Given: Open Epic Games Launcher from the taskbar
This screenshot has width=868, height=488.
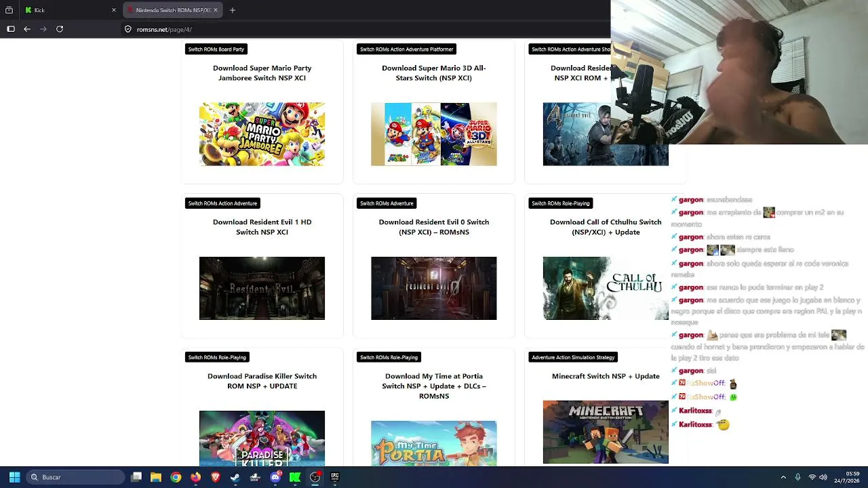Looking at the screenshot, I should click(335, 477).
